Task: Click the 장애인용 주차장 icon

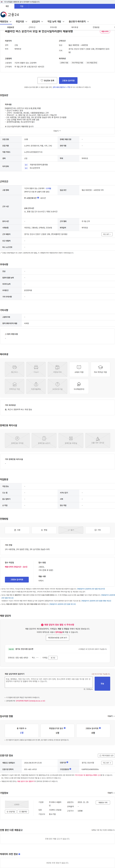Action: click(x=17, y=440)
